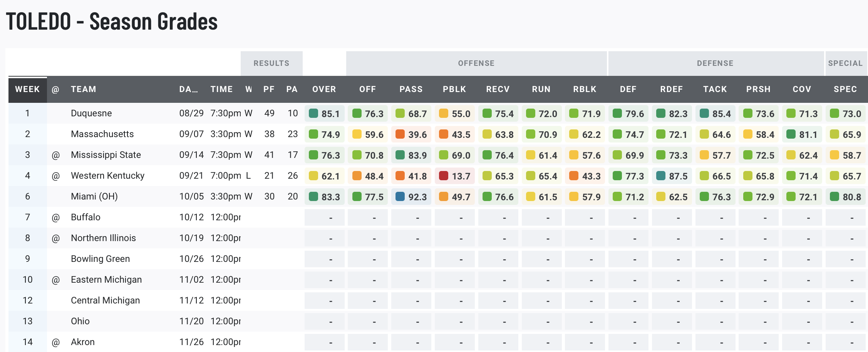Click the Miami (OH) team name
This screenshot has width=868, height=352.
tap(94, 196)
